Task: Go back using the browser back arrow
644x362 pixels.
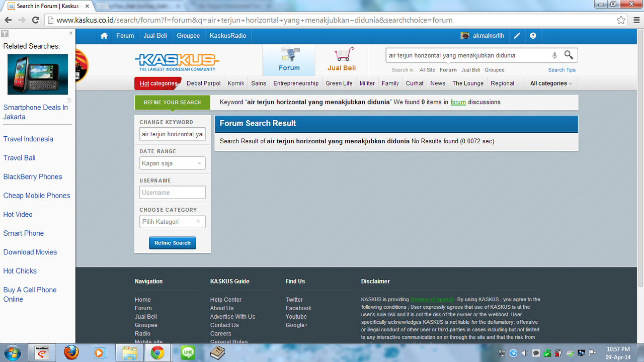Action: point(8,20)
